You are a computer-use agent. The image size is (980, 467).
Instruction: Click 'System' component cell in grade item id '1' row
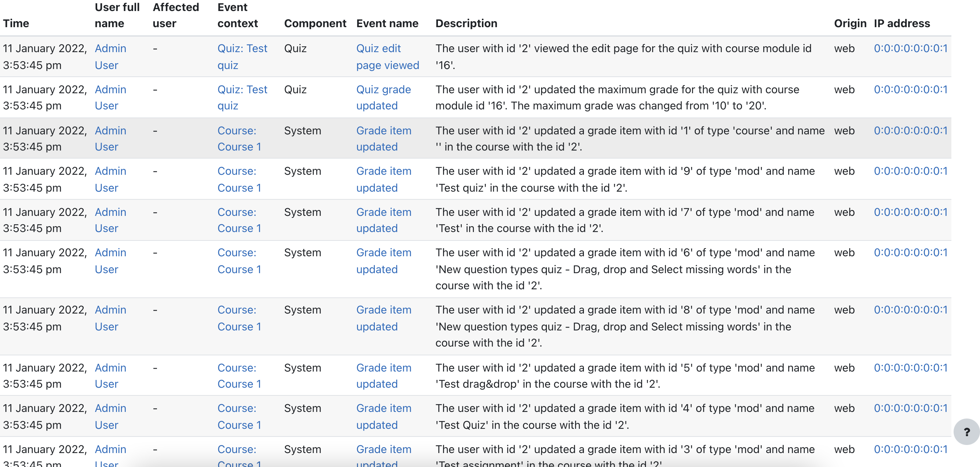[x=303, y=131]
